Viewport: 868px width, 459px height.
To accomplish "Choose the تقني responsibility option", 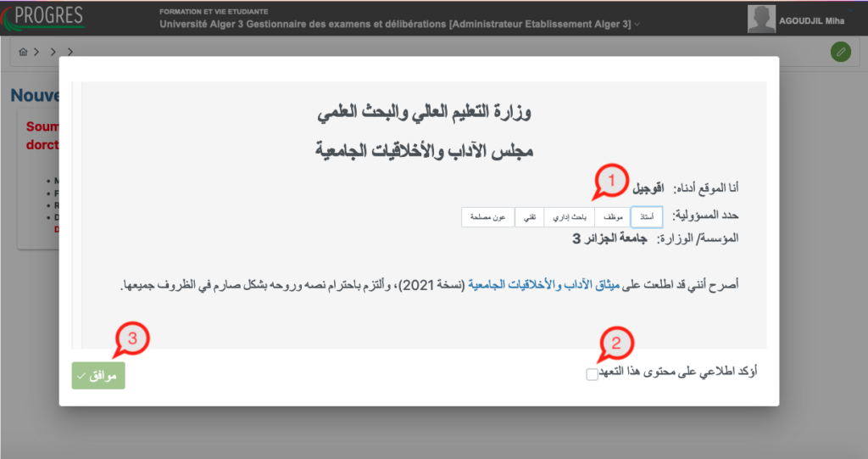I will tap(529, 217).
